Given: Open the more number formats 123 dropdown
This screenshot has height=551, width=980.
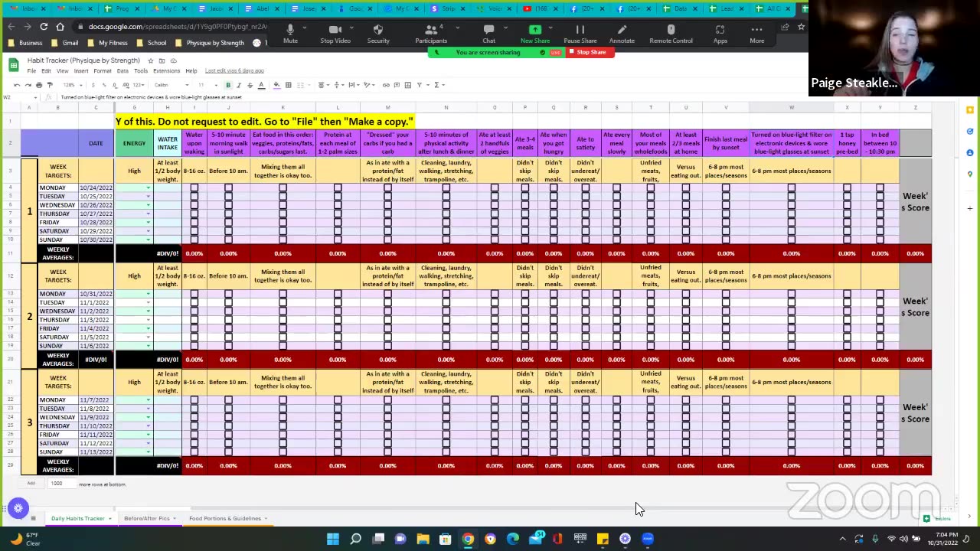Looking at the screenshot, I should pos(139,85).
